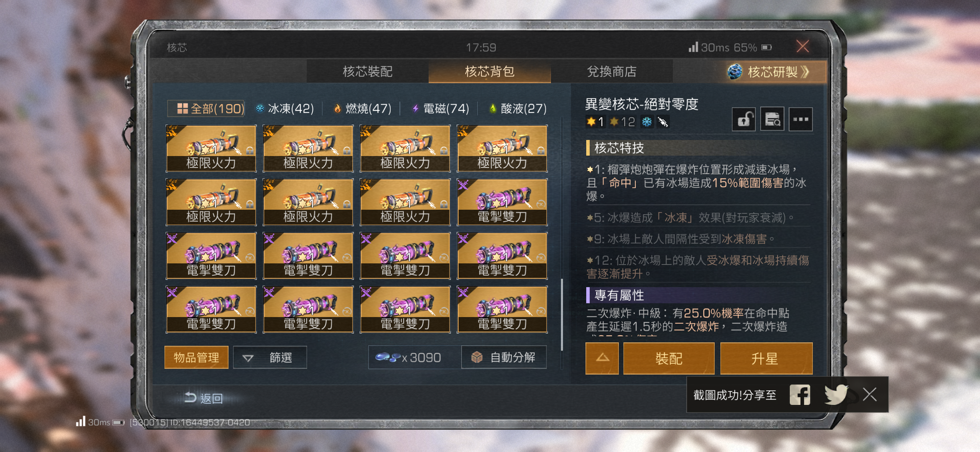
Task: Select the first 極限火力 core thumbnail
Action: click(211, 148)
